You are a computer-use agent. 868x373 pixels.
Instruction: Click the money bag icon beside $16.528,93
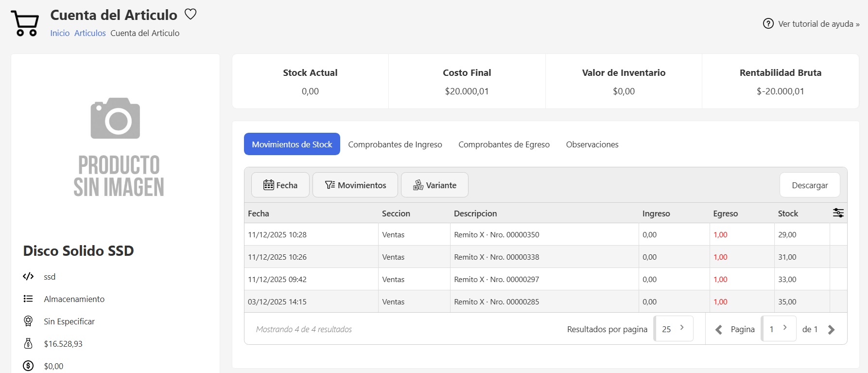(28, 344)
